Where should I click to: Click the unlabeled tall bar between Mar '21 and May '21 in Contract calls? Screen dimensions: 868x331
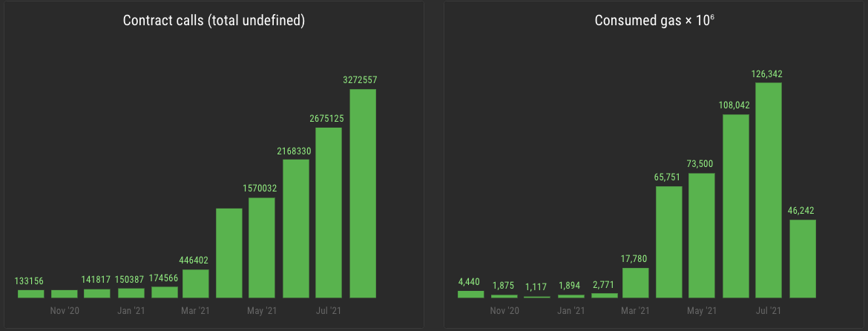228,253
